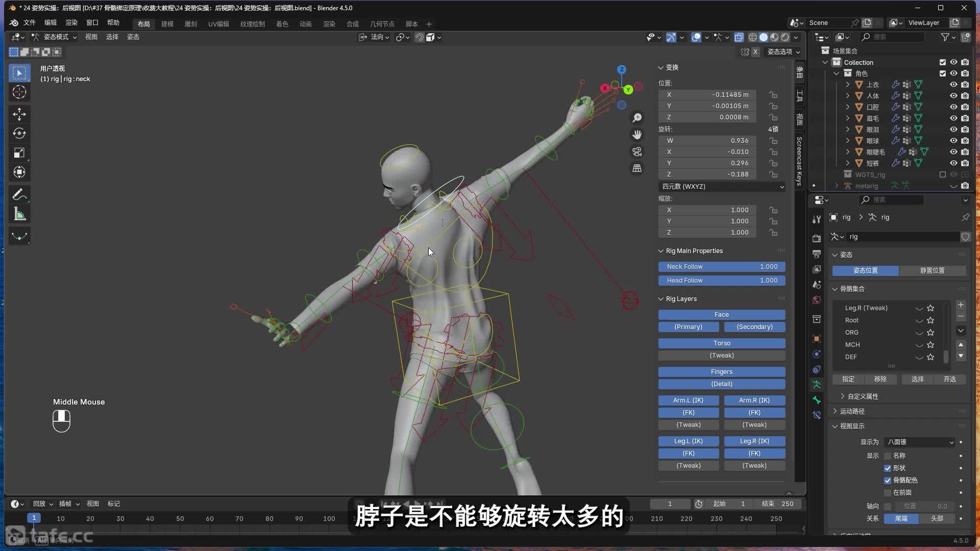Toggle the Collection exclude checkbox
The height and width of the screenshot is (551, 980).
(943, 62)
